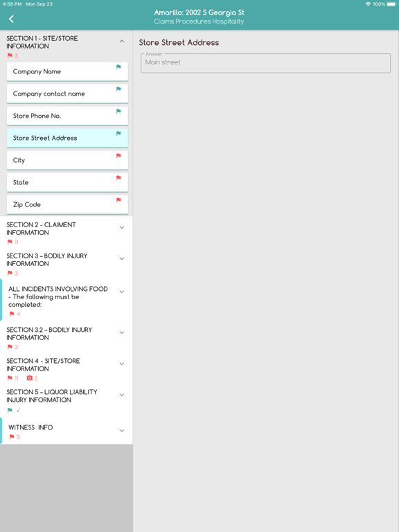The height and width of the screenshot is (532, 399).
Task: Click the red flag under Section 1 header
Action: pyautogui.click(x=10, y=55)
